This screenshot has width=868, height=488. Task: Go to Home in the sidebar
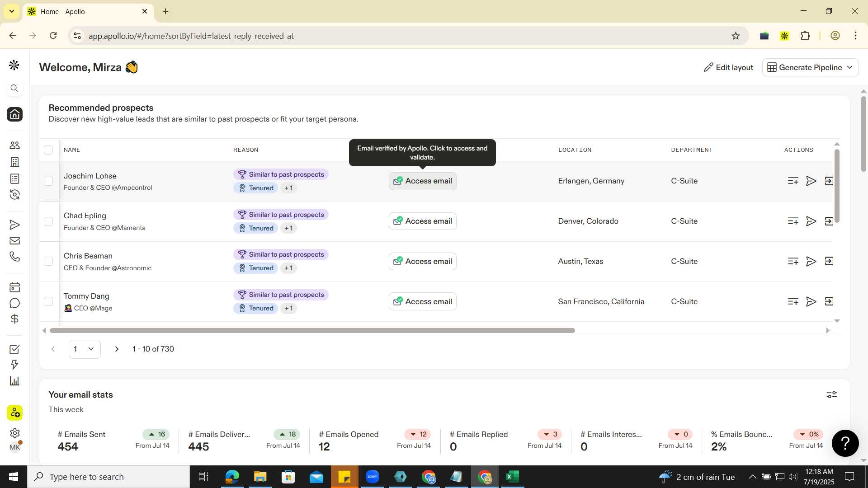14,114
